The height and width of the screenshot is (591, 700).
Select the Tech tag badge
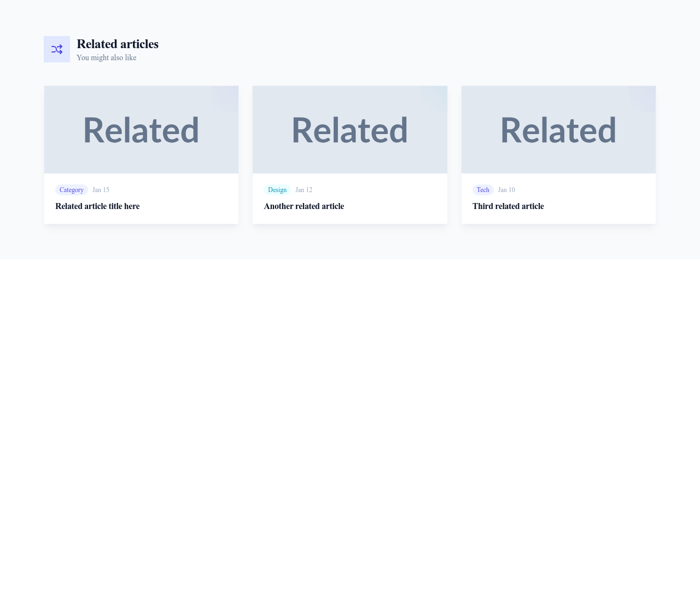tap(483, 190)
